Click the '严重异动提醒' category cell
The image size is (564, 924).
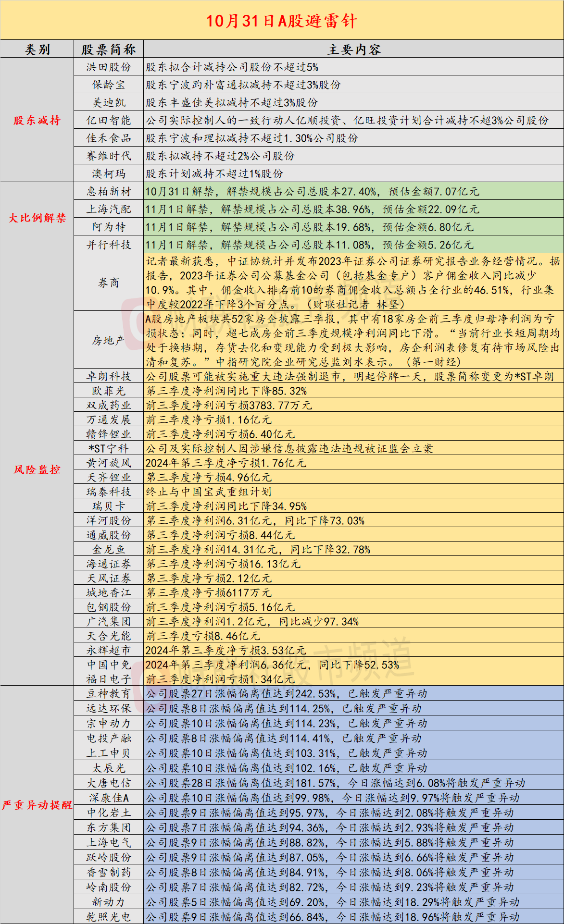click(37, 805)
